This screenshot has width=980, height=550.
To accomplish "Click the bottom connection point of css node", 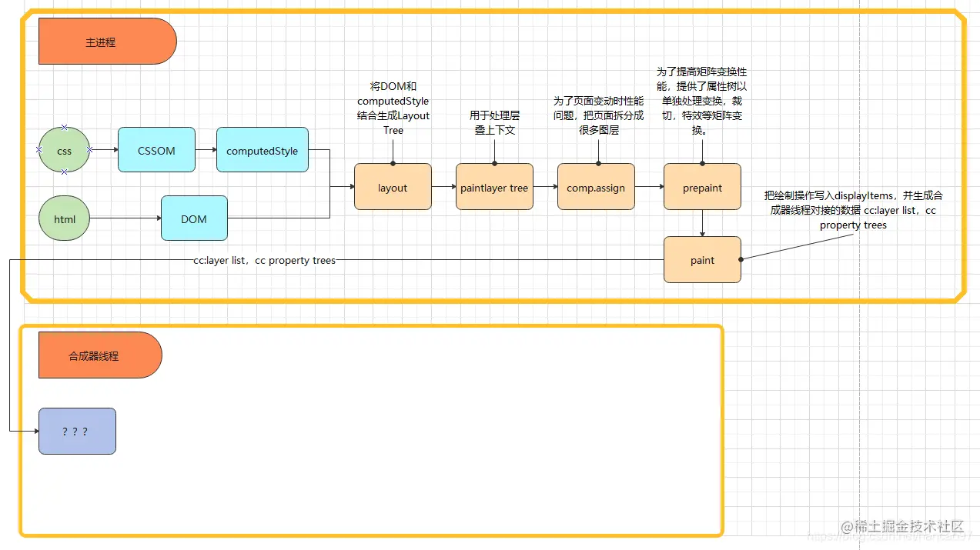I will pos(65,172).
